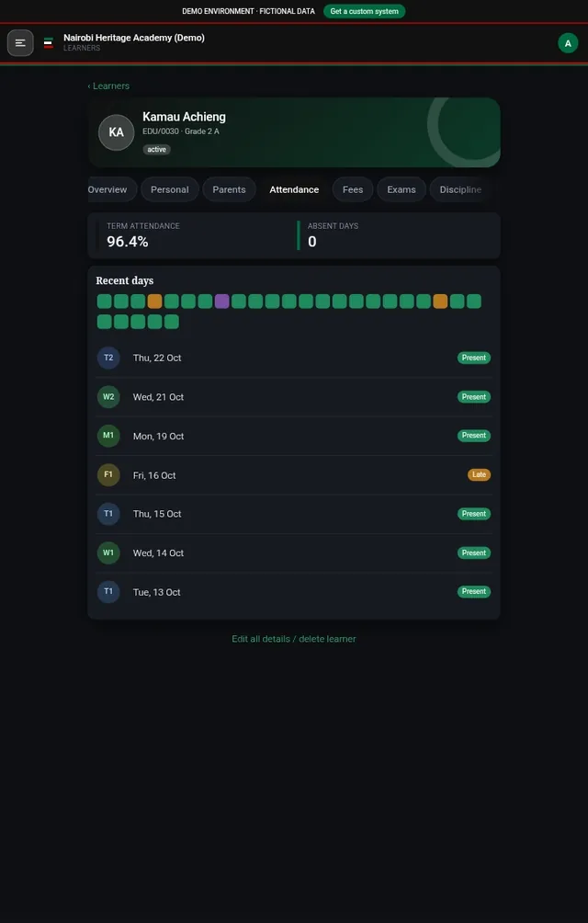
Task: Click the Late status on Fri, 16 Oct
Action: [x=479, y=474]
